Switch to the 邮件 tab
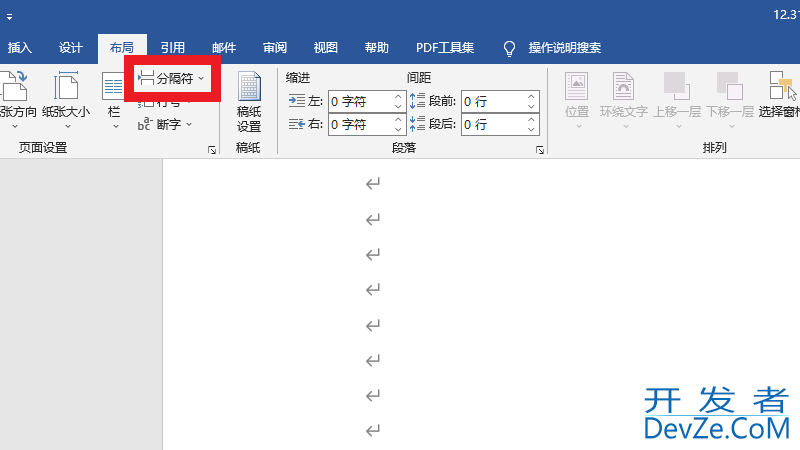800x450 pixels. (x=223, y=48)
